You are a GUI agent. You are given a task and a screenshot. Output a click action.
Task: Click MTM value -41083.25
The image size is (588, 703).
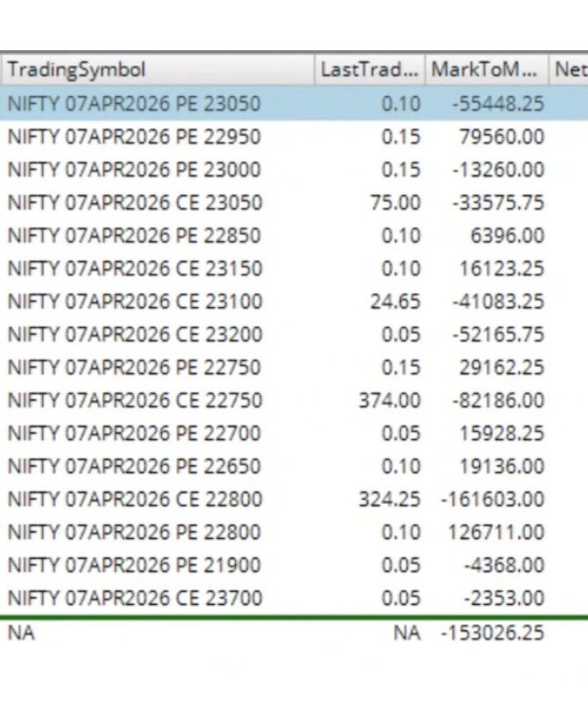(x=498, y=301)
